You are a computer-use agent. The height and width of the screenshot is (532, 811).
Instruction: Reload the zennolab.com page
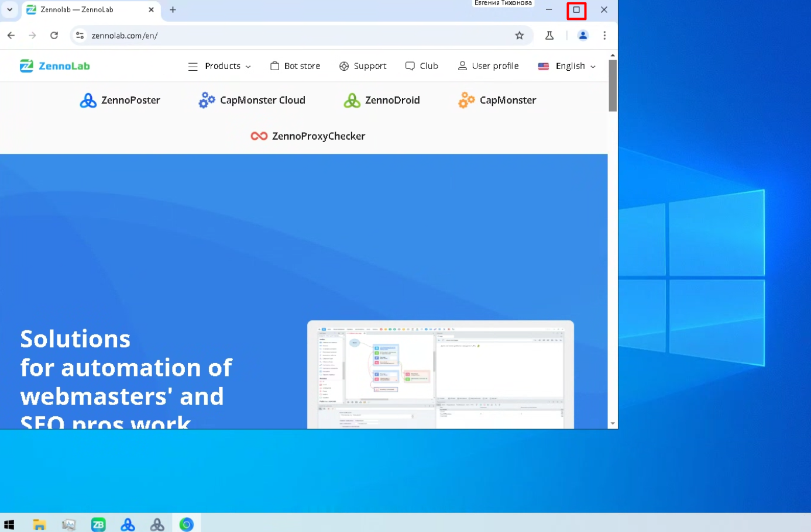point(54,36)
